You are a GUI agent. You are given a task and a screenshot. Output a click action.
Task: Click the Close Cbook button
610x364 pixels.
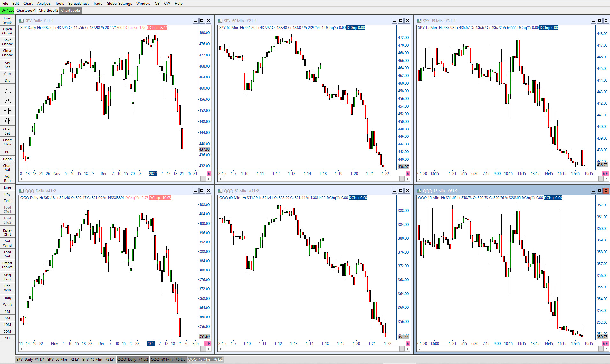click(x=7, y=53)
